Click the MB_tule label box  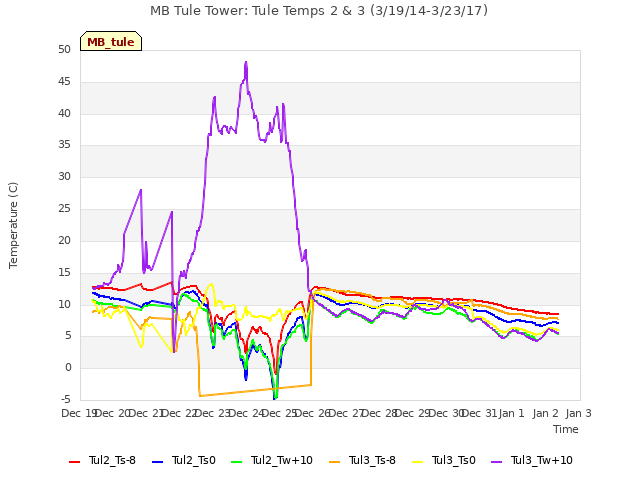[111, 41]
